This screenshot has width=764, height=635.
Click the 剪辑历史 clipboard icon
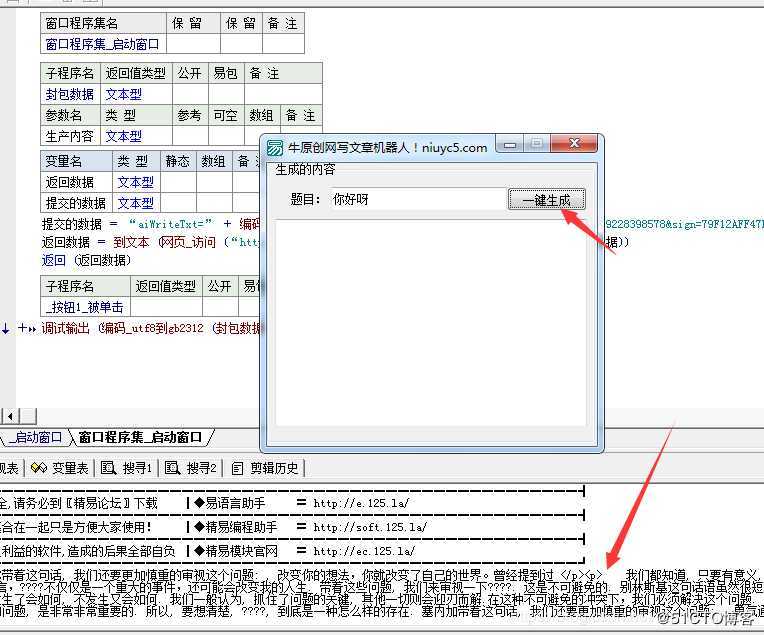tap(237, 469)
